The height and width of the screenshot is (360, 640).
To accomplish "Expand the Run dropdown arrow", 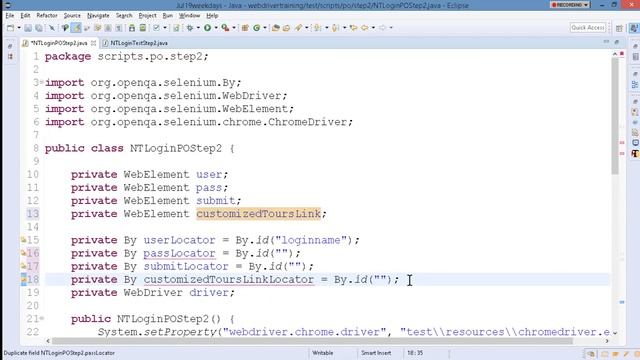I will [216, 28].
